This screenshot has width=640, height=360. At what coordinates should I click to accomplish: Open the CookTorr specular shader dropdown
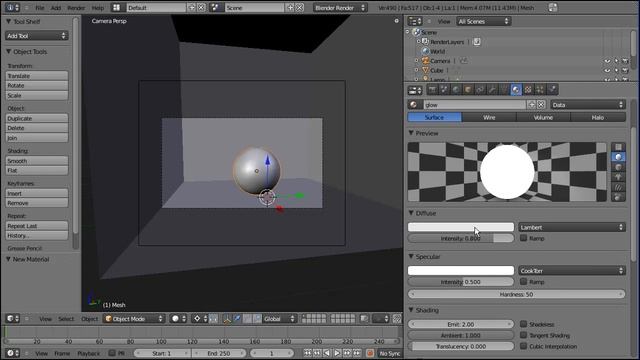pos(572,271)
